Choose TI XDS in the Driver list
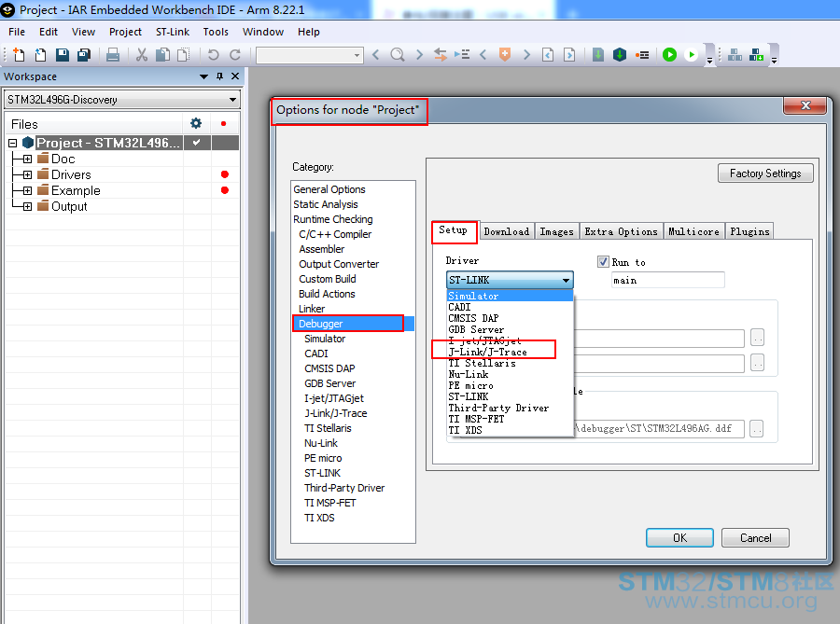The width and height of the screenshot is (840, 624). point(510,430)
